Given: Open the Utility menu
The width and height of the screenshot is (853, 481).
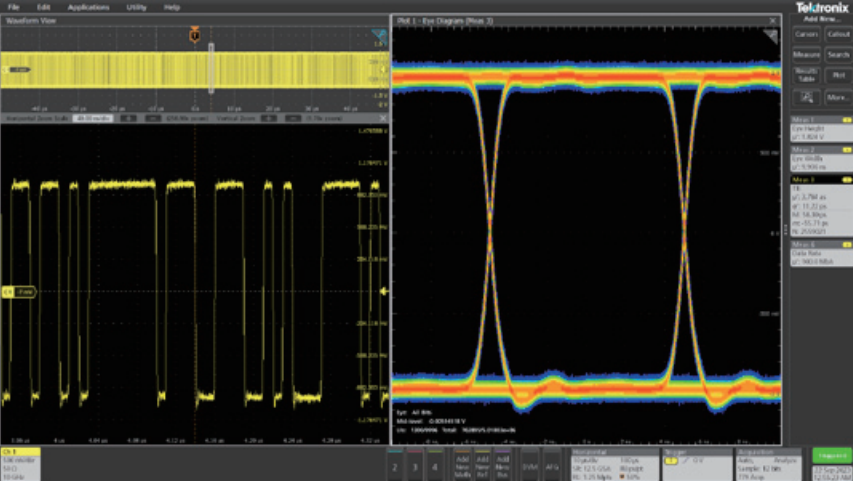Looking at the screenshot, I should [x=136, y=7].
